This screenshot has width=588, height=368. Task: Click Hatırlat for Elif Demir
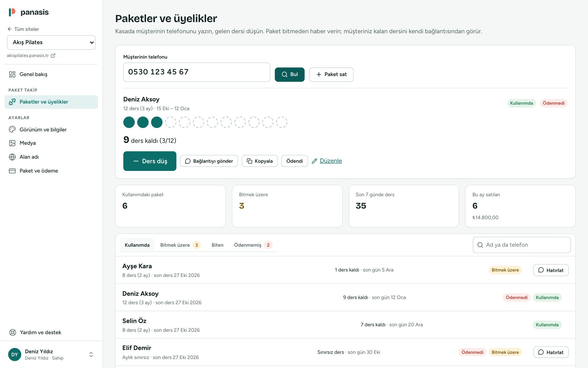[x=551, y=352]
